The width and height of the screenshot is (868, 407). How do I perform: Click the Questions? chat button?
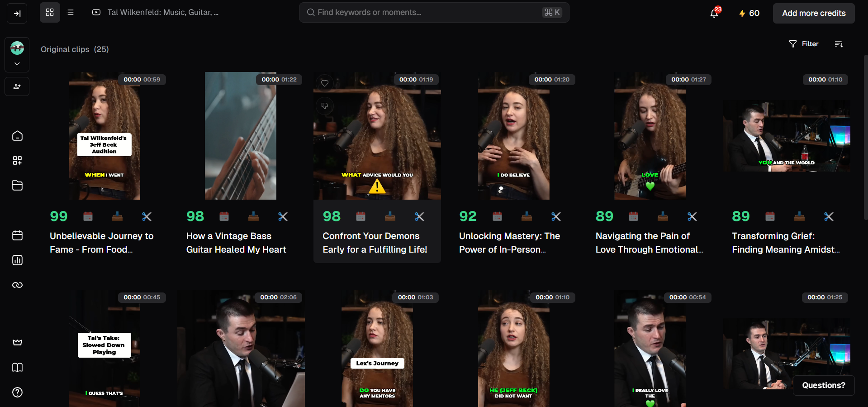point(824,385)
